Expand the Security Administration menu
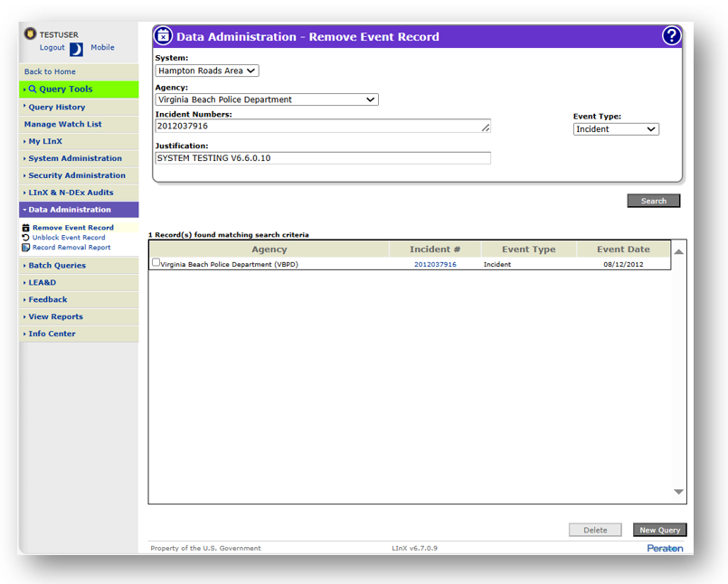The image size is (728, 584). [x=76, y=175]
